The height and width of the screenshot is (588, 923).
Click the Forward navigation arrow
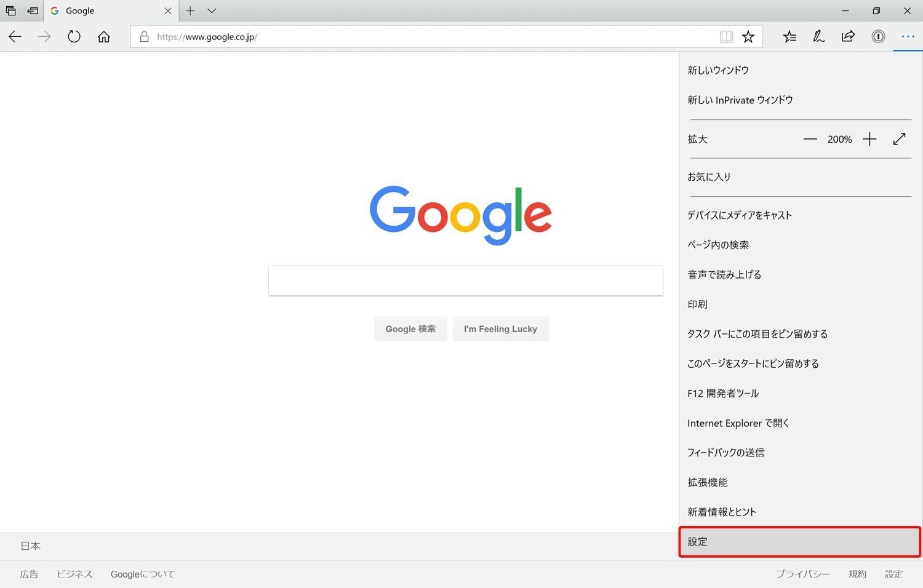pos(44,37)
